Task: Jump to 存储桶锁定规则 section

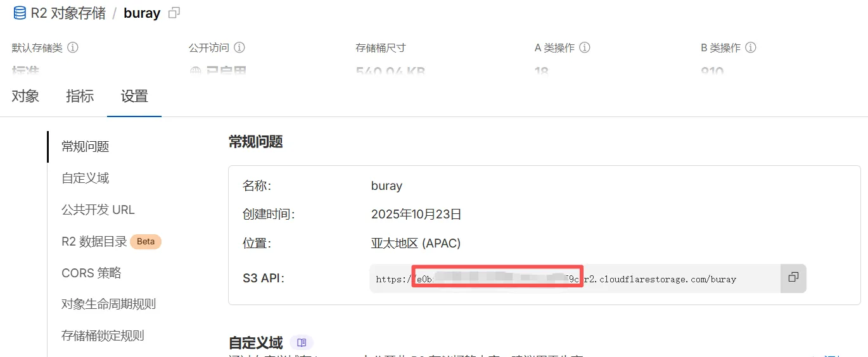Action: (x=103, y=335)
